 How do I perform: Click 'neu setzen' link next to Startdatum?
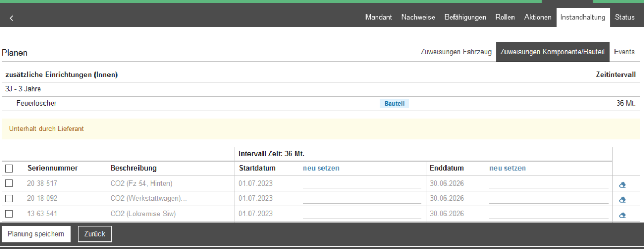(x=321, y=168)
